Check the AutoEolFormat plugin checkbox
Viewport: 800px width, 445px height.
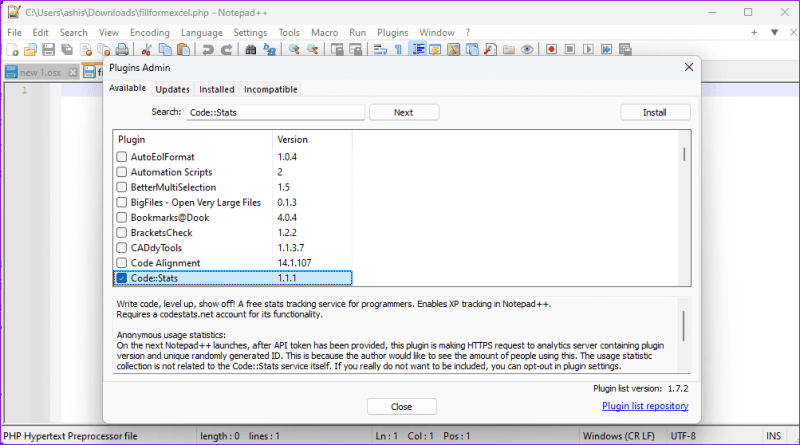point(121,157)
